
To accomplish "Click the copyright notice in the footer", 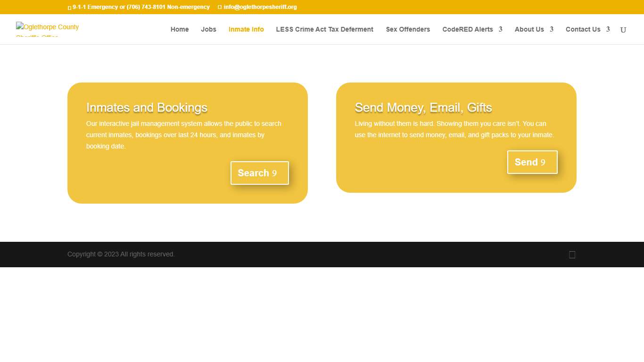I will [x=121, y=254].
